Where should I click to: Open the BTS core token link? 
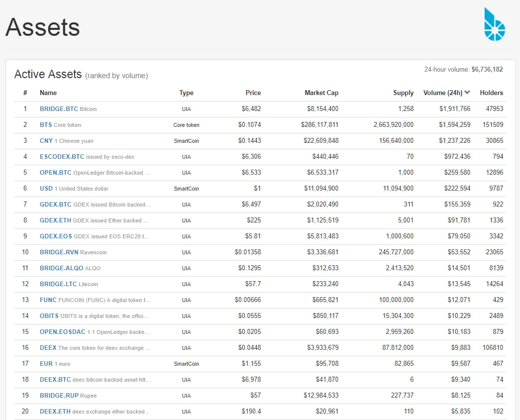46,125
